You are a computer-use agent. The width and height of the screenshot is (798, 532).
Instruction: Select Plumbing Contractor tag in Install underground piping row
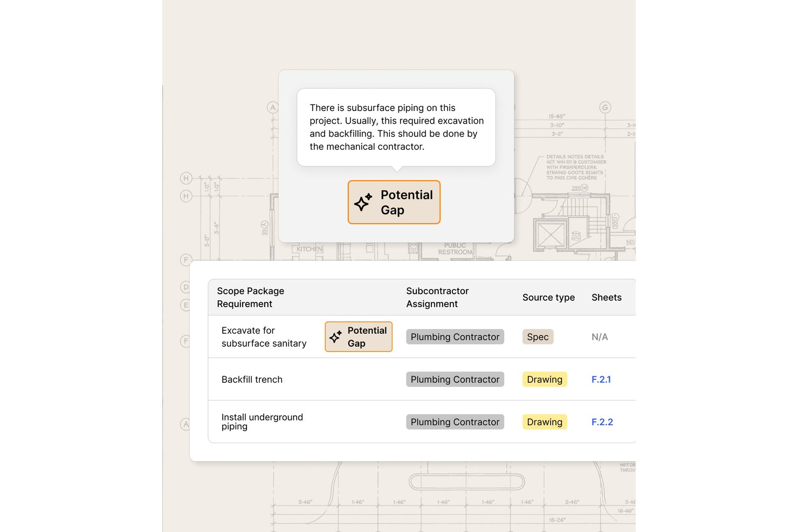pyautogui.click(x=455, y=422)
